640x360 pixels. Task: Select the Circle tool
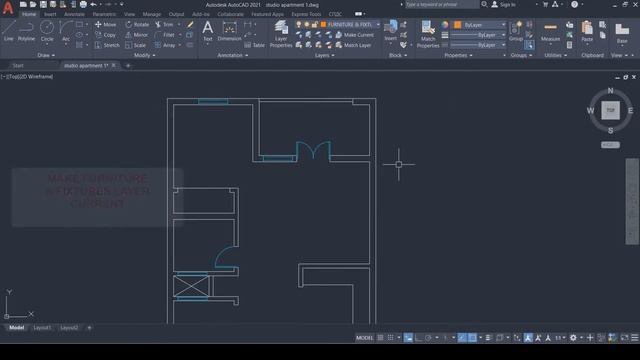click(47, 31)
